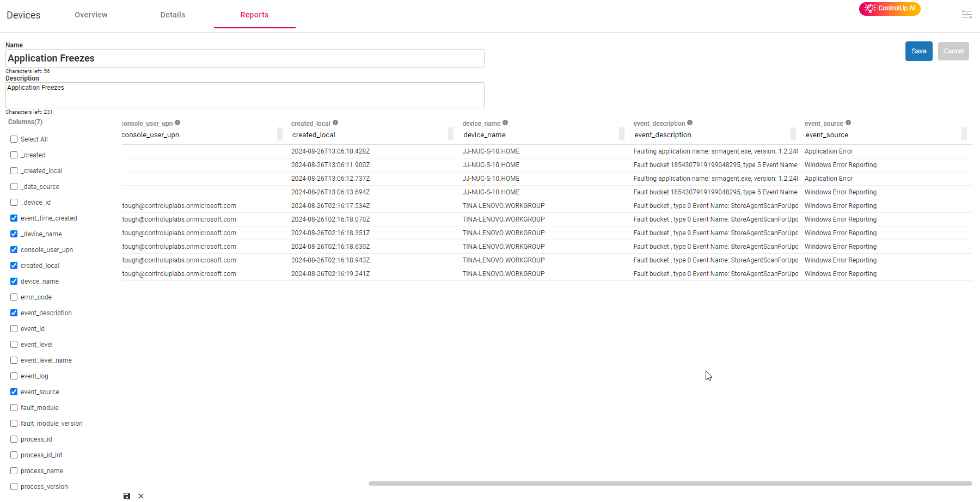Uncheck the created_local column checkbox

tap(14, 266)
